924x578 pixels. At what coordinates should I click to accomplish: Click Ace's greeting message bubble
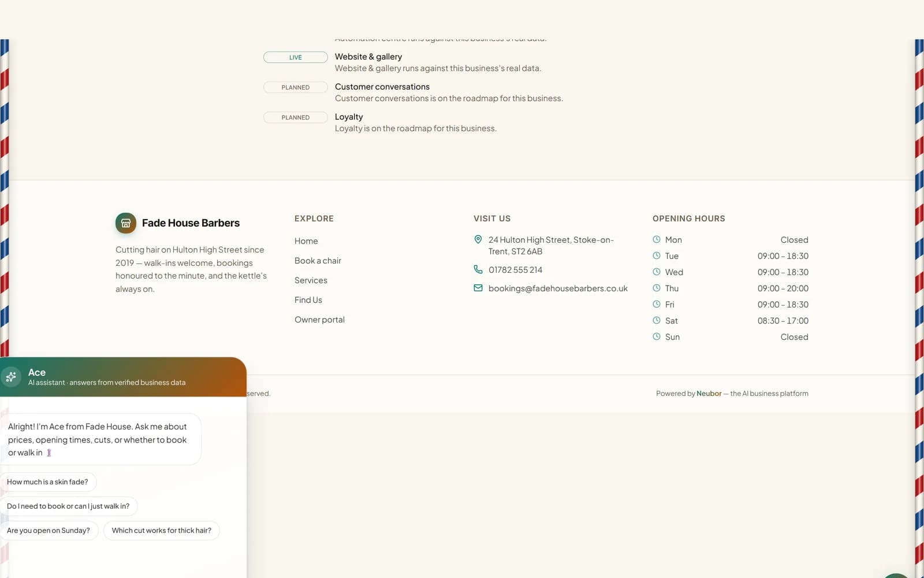[100, 439]
